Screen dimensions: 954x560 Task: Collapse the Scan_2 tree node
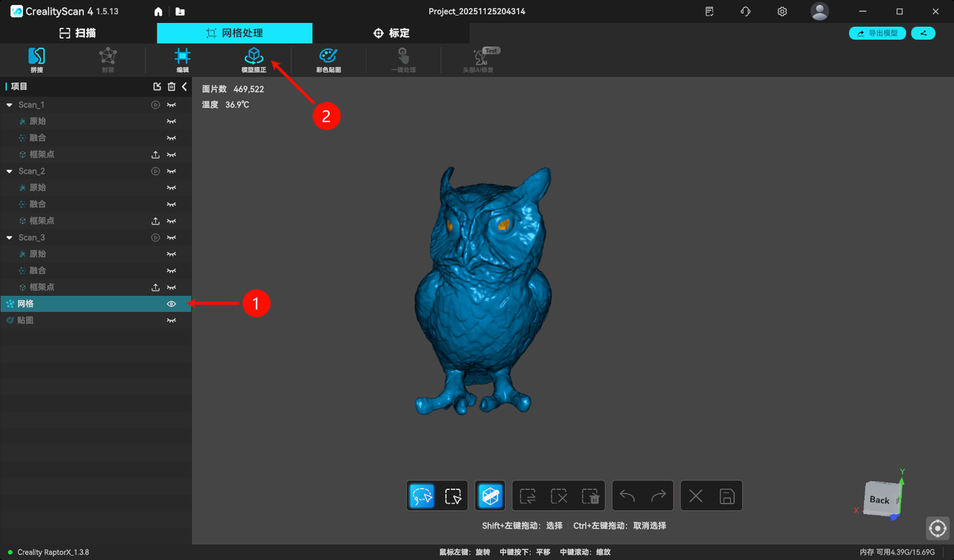click(10, 171)
